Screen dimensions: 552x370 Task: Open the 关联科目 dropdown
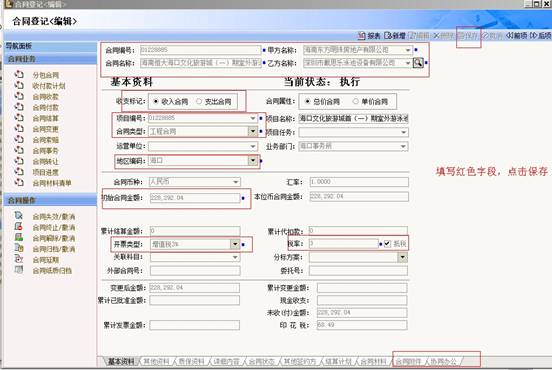pos(235,257)
